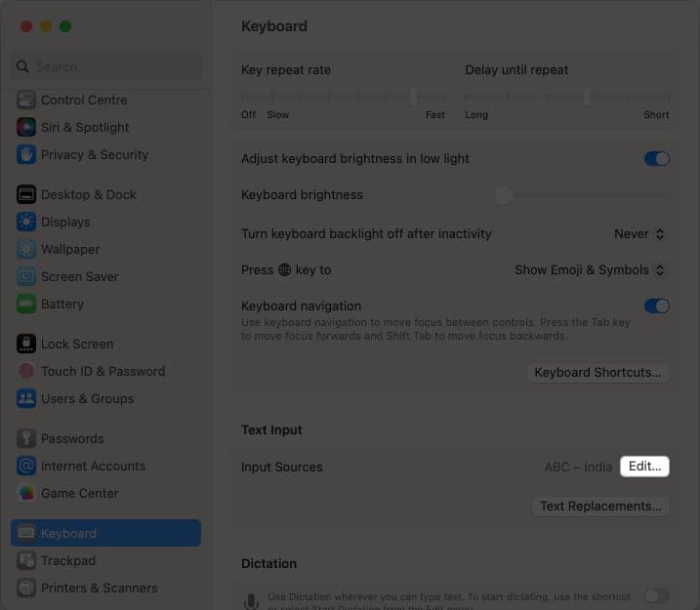The width and height of the screenshot is (700, 610).
Task: Open the Lock Screen icon
Action: click(26, 345)
